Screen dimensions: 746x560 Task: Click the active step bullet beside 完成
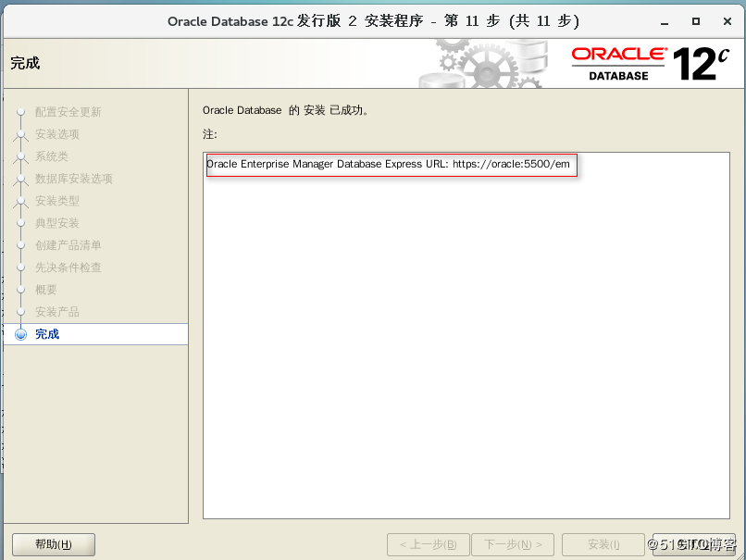[20, 334]
